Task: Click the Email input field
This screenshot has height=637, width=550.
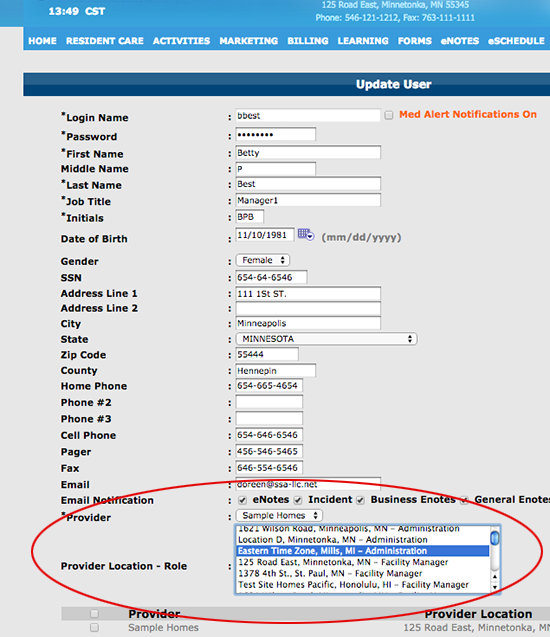Action: pyautogui.click(x=308, y=484)
